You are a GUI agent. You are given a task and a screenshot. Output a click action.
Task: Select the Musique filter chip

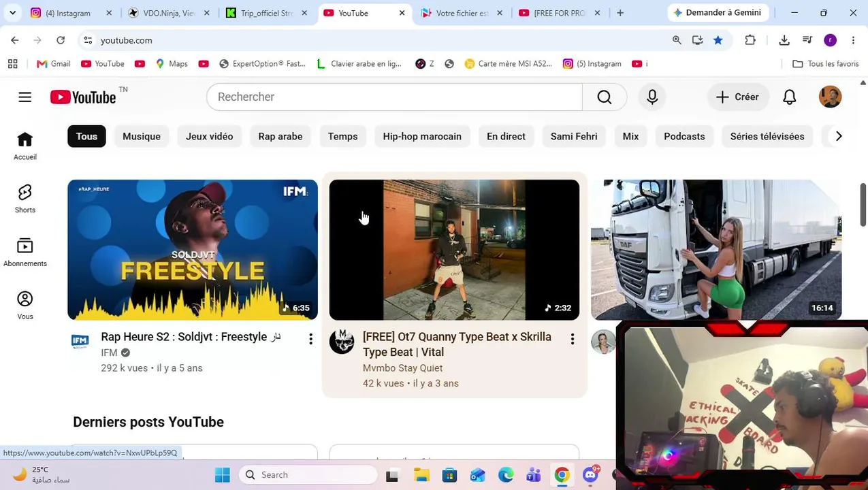click(142, 136)
